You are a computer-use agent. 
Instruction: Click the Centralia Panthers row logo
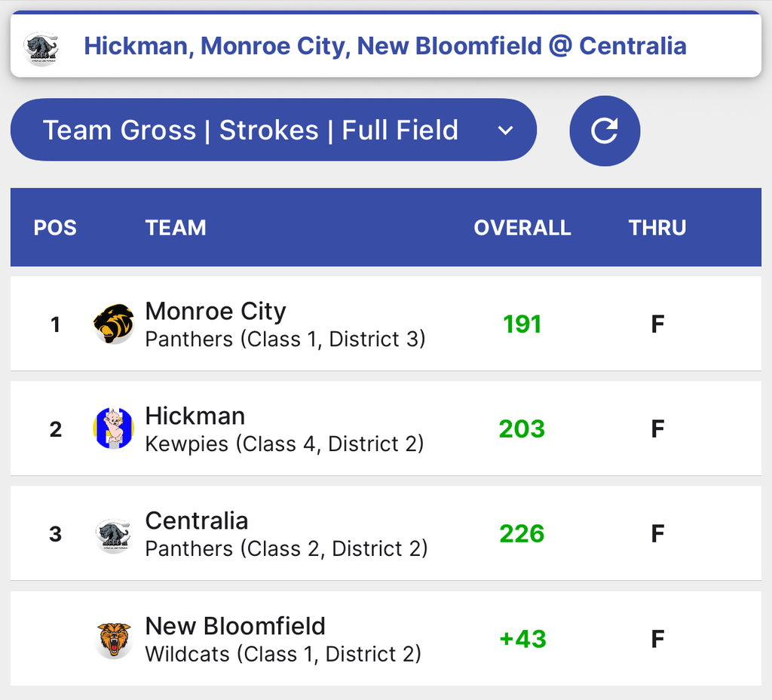pos(114,534)
